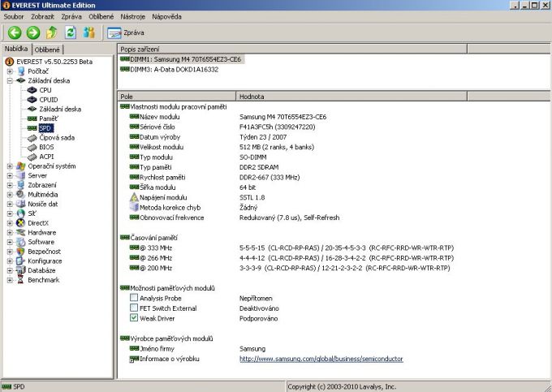Viewport: 552px width, 392px height.
Task: Select the CPU icon in the tree
Action: [32, 90]
